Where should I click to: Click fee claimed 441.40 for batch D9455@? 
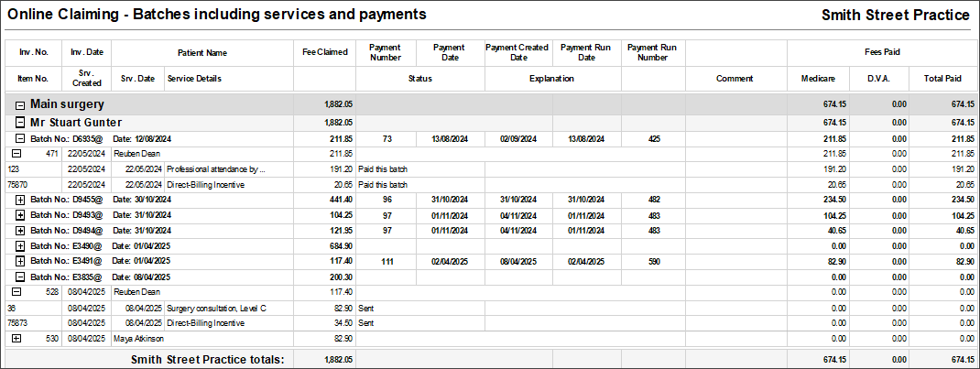tap(341, 200)
